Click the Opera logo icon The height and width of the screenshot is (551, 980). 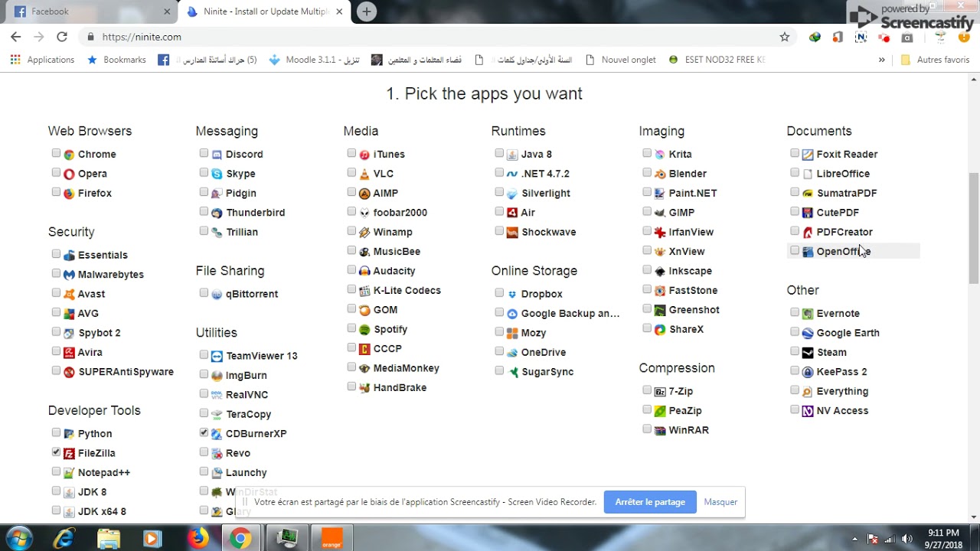pos(69,174)
